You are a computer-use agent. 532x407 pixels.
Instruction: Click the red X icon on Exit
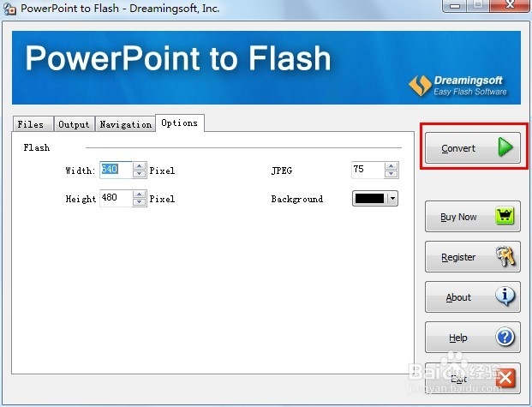tap(505, 378)
